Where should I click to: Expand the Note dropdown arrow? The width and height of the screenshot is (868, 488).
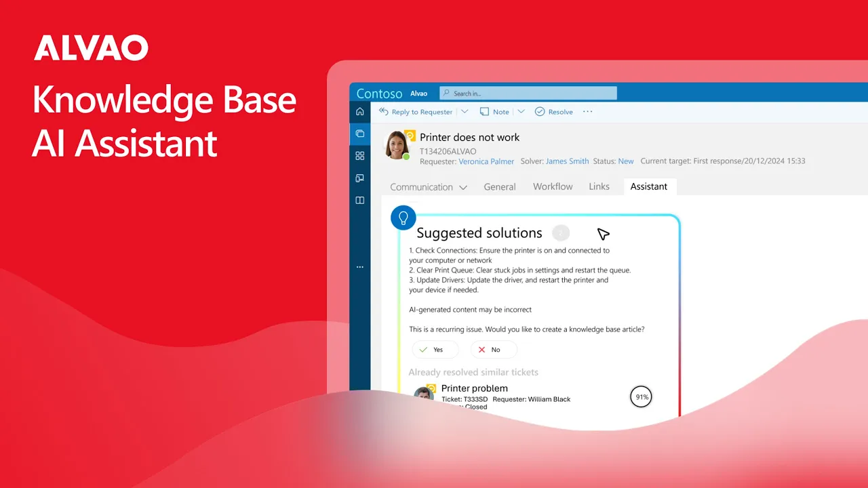[521, 112]
